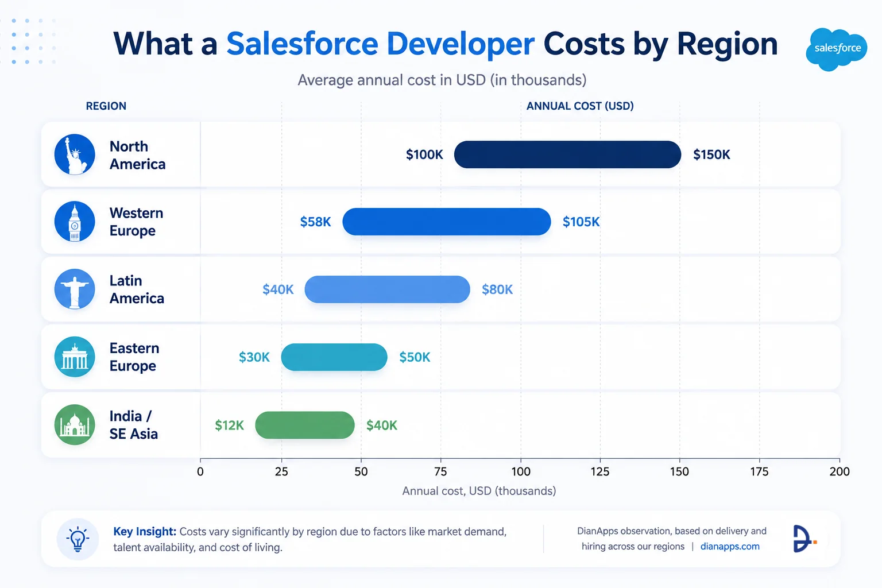This screenshot has height=588, width=882.
Task: Click the Western Europe region label
Action: pos(137,222)
